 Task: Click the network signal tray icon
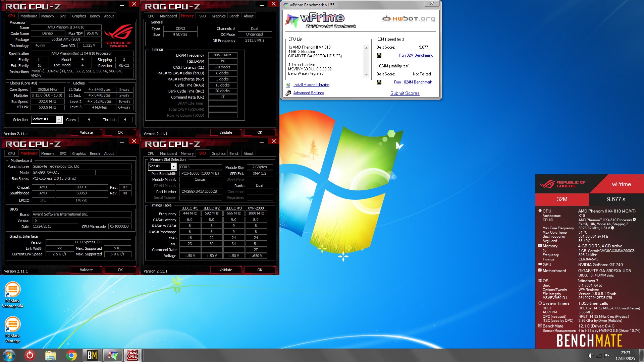tap(599, 356)
